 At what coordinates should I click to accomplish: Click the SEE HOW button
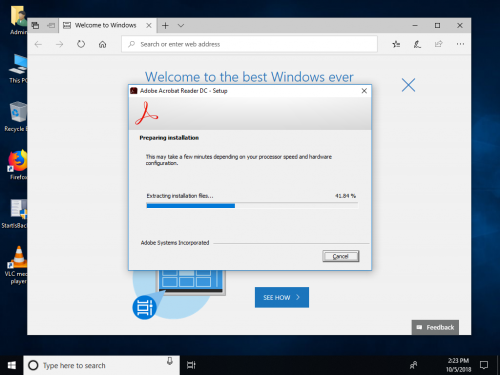282,297
